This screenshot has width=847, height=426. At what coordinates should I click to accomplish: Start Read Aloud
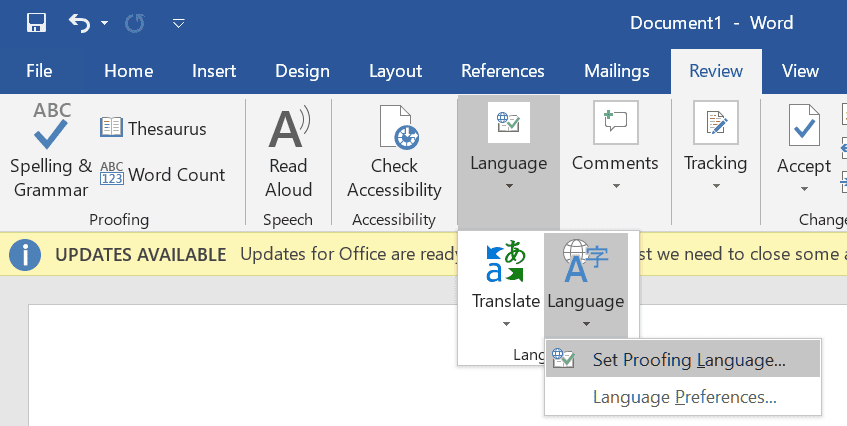[288, 152]
